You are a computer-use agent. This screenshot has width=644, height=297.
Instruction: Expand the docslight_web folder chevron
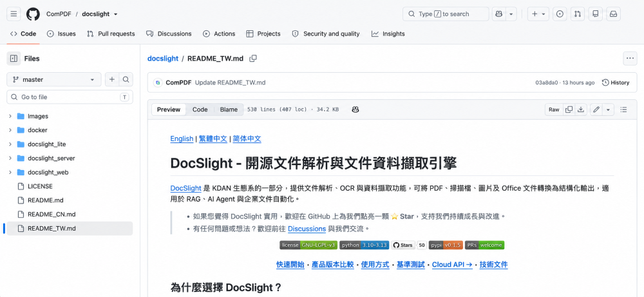pyautogui.click(x=10, y=172)
